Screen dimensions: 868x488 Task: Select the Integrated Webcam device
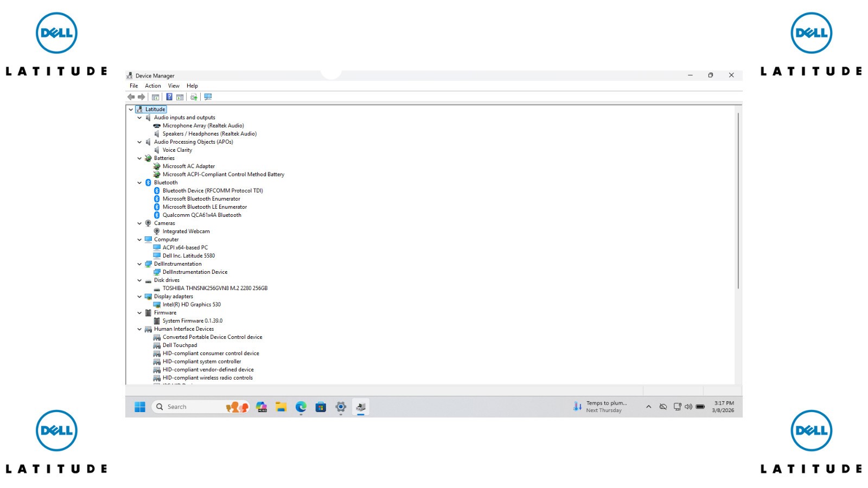pos(186,232)
